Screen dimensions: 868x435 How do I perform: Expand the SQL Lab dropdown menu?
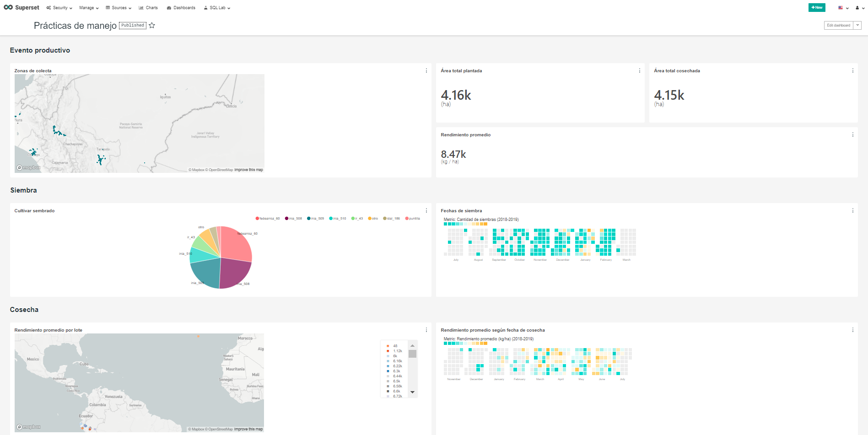coord(217,8)
